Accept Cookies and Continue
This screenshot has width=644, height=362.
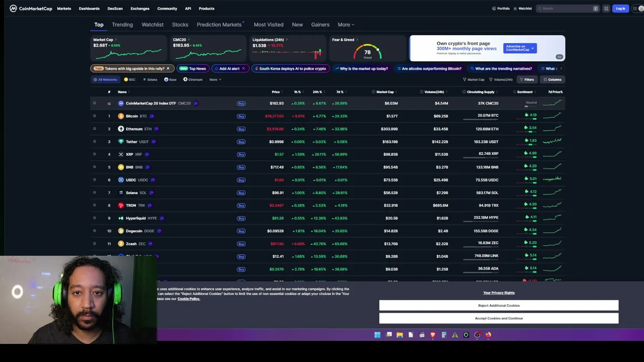click(x=499, y=318)
